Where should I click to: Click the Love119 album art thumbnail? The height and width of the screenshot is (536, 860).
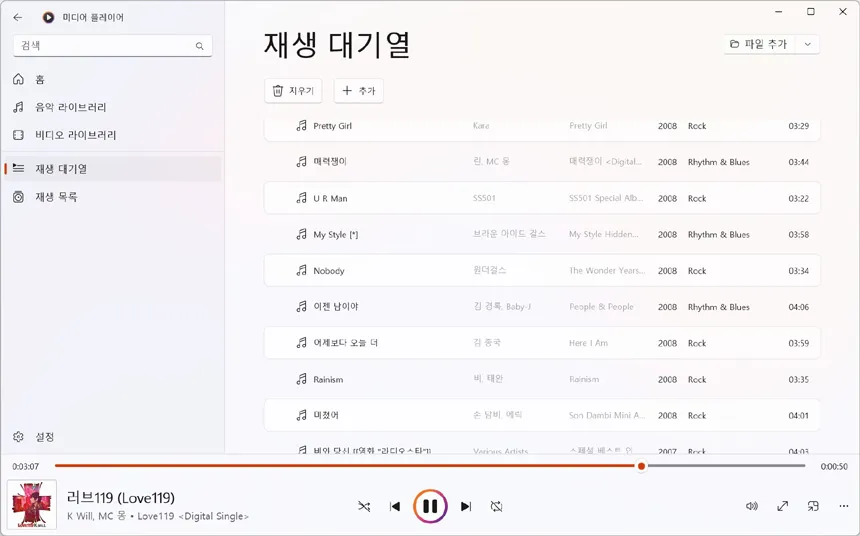tap(32, 505)
